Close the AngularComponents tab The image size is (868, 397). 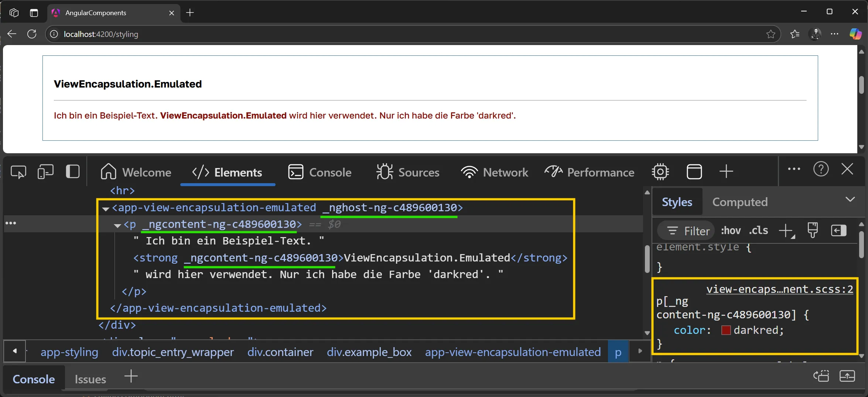pos(171,13)
